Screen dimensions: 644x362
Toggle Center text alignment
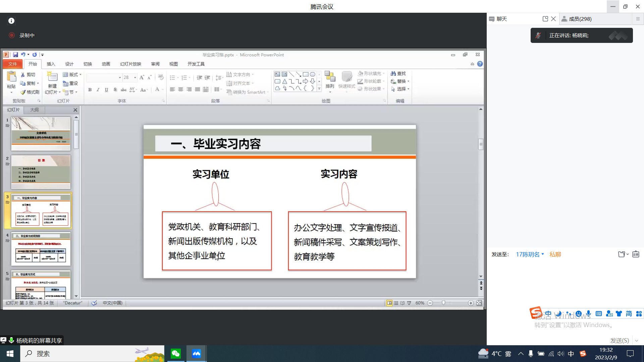pyautogui.click(x=181, y=89)
